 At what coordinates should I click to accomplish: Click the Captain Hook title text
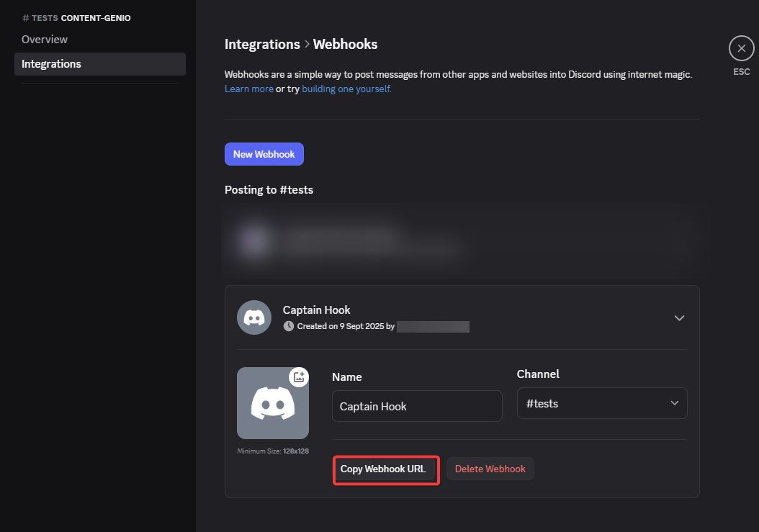(316, 310)
